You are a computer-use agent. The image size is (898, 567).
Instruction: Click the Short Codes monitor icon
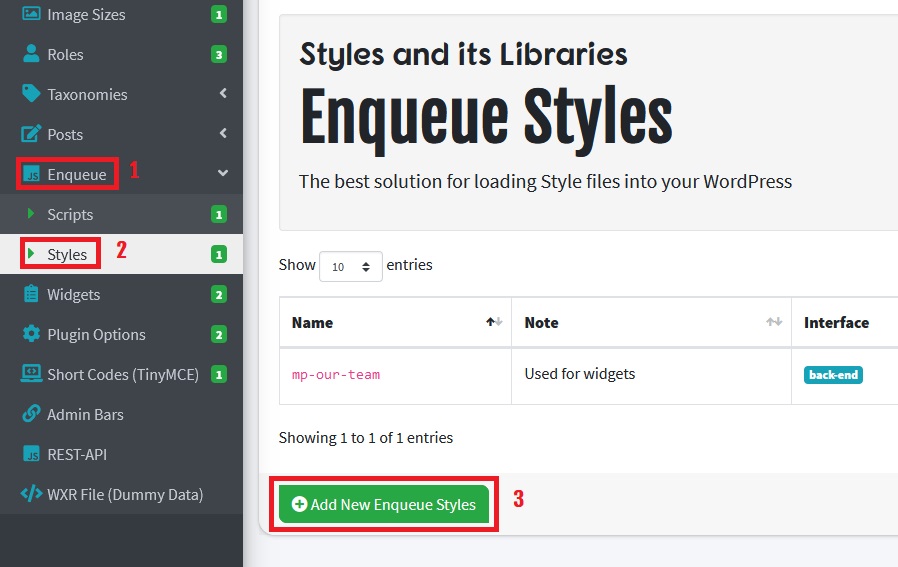coord(31,375)
